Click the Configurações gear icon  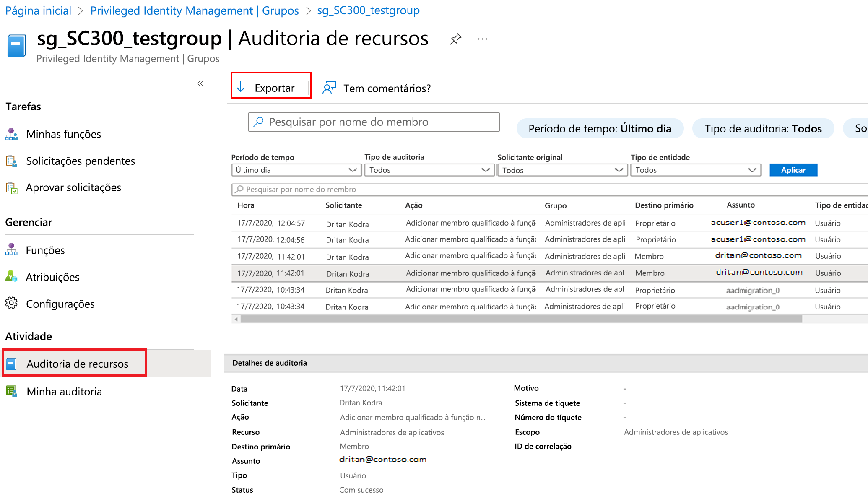coord(11,303)
